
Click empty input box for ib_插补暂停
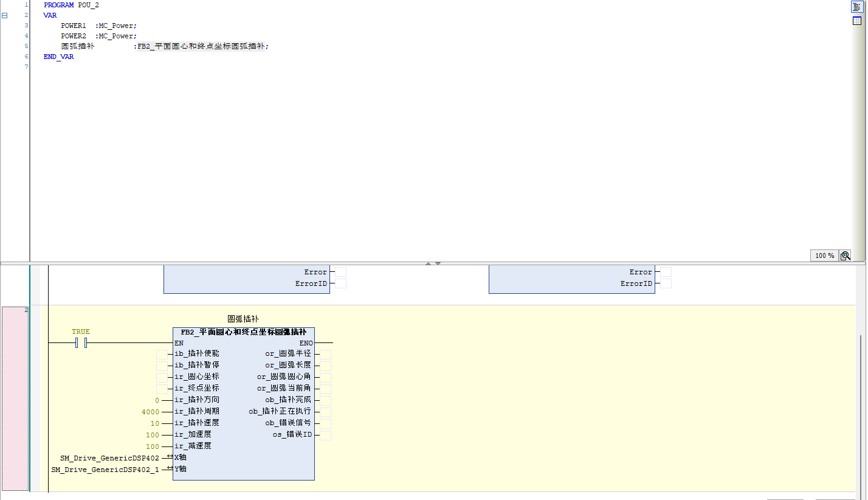tap(162, 366)
